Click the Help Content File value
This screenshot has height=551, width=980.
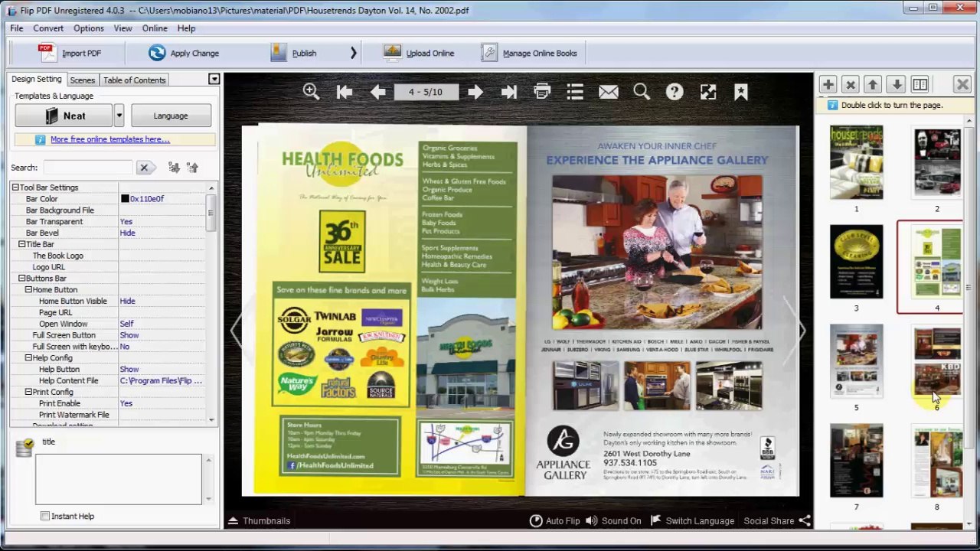click(162, 380)
